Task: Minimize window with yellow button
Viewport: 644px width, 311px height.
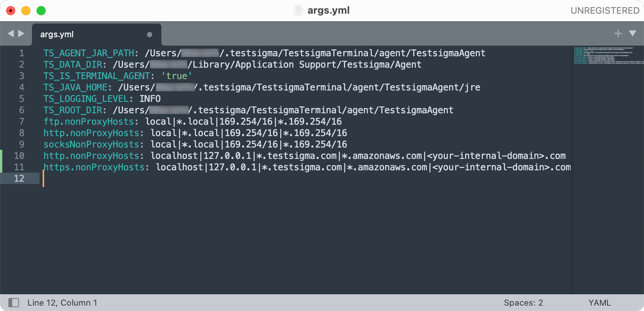Action: [x=26, y=11]
